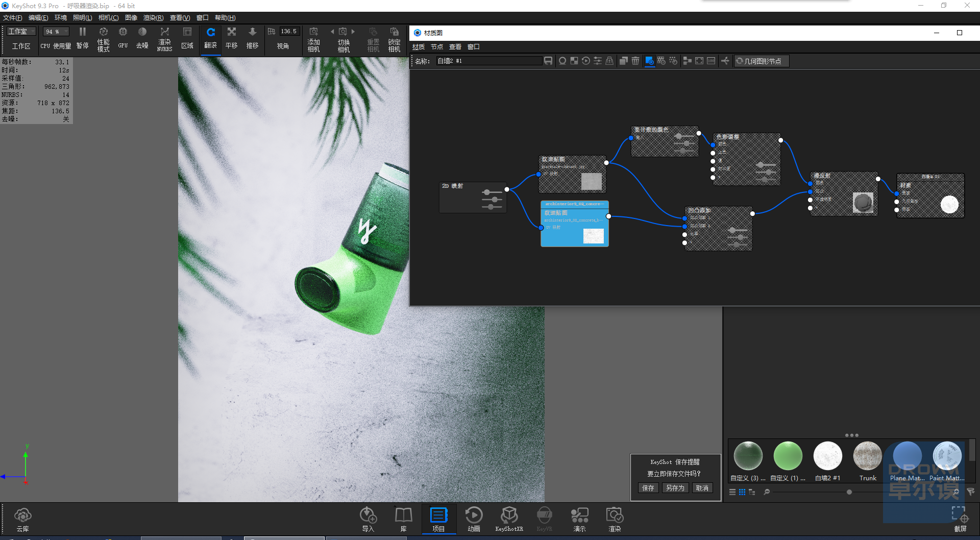Click the zoom-out magnifier beside size slider
The image size is (980, 540).
coord(767,492)
